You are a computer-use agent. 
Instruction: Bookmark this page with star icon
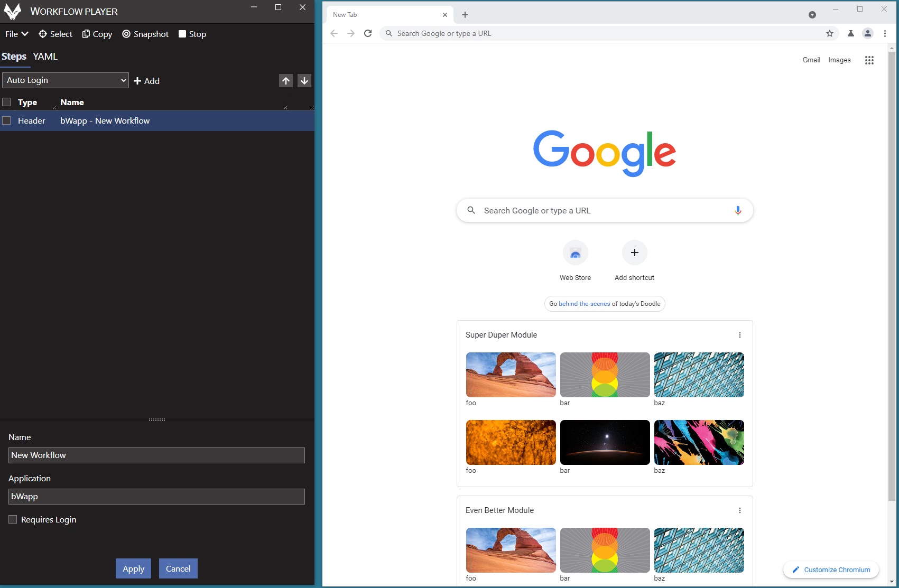pos(830,33)
